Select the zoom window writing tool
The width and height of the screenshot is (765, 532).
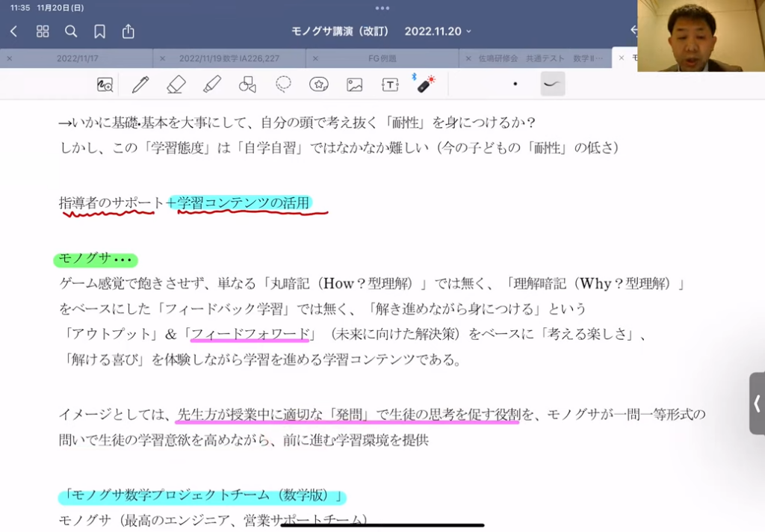click(x=105, y=84)
